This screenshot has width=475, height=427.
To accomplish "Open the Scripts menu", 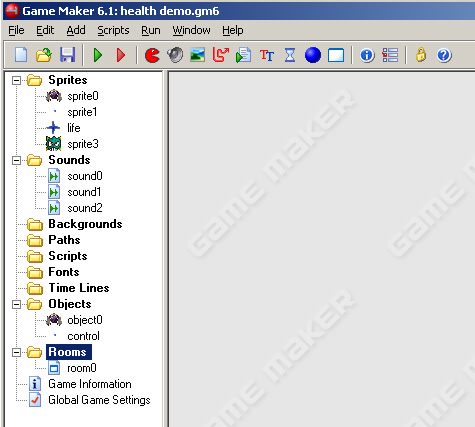I will coord(113,30).
